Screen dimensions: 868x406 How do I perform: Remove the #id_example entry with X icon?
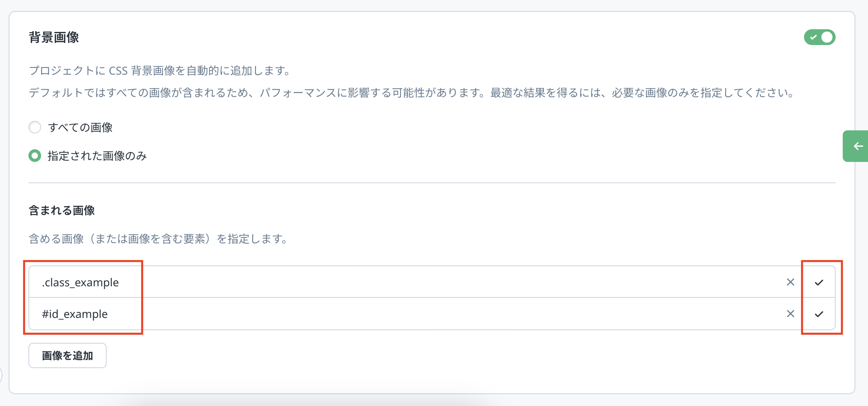[790, 314]
